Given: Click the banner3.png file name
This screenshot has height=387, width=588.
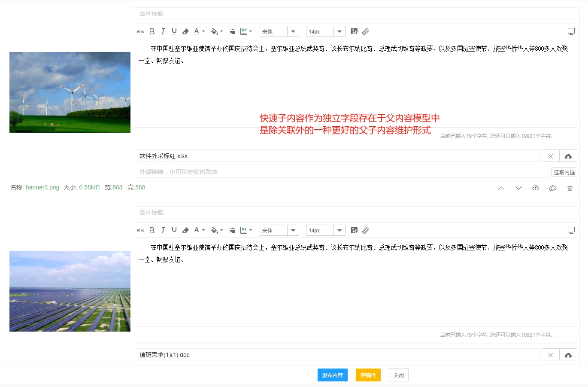Looking at the screenshot, I should click(42, 187).
